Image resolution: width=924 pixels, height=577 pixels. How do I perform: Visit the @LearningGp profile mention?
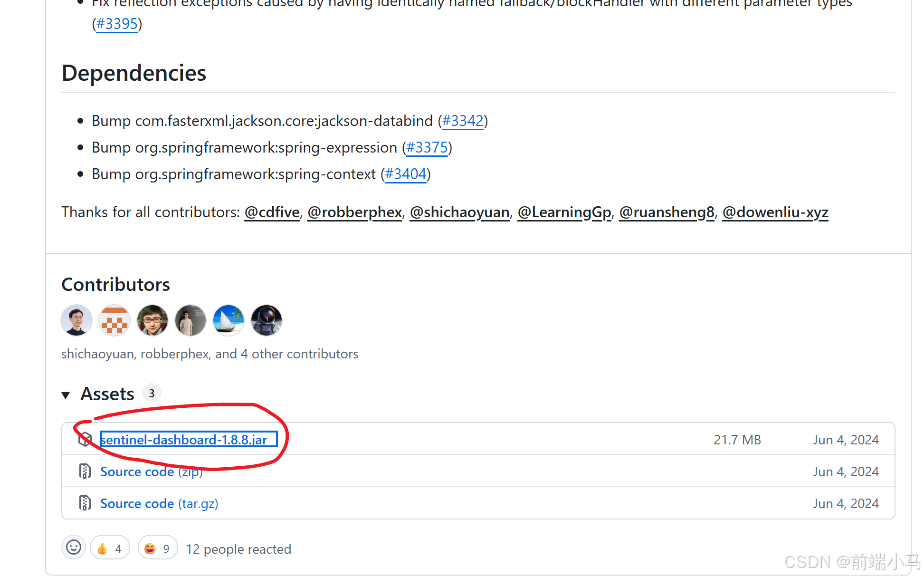[564, 212]
